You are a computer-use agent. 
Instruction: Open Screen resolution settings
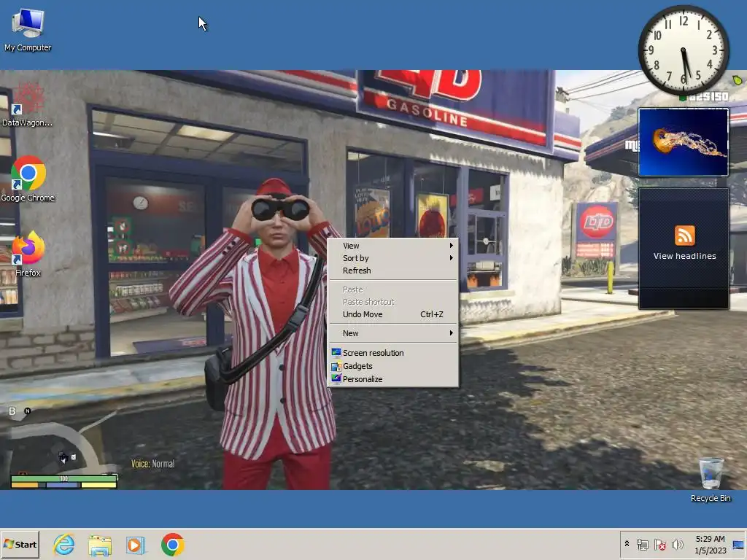point(393,353)
